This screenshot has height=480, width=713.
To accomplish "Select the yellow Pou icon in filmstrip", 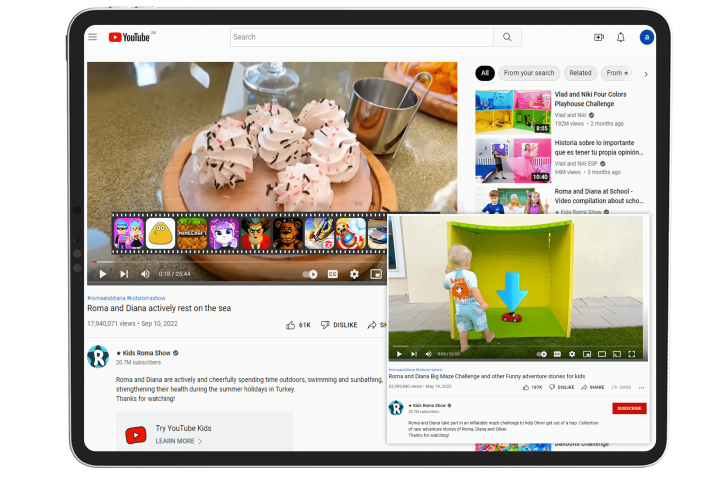I will pos(161,233).
